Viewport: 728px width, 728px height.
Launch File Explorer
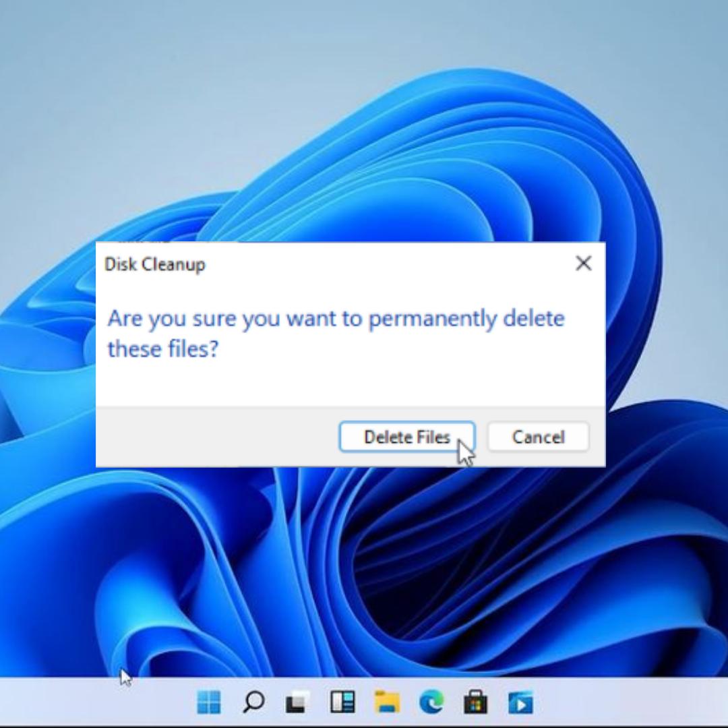coord(386,703)
